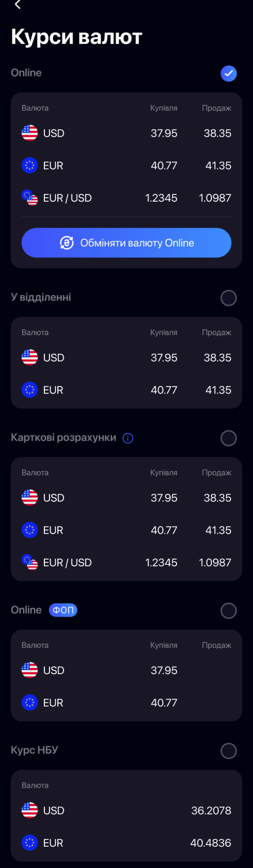Viewport: 253px width, 868px height.
Task: Select the Online ФОП radio button
Action: click(229, 611)
